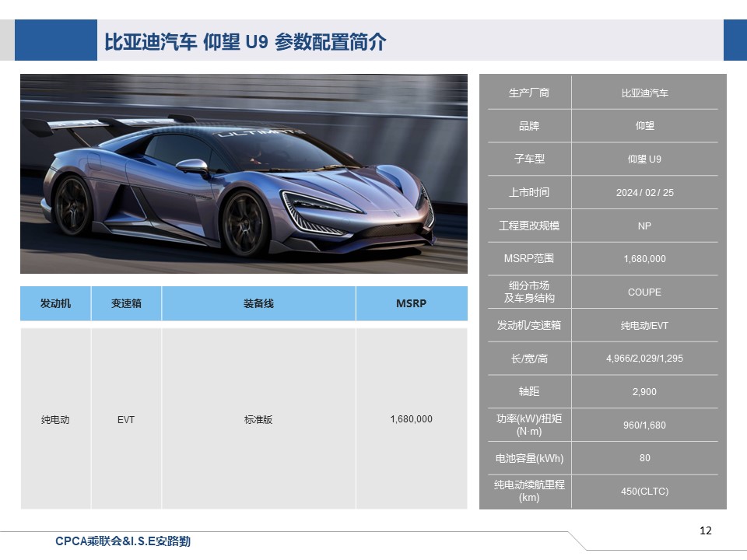Click the 发动机 column header
The image size is (747, 560).
tap(55, 303)
